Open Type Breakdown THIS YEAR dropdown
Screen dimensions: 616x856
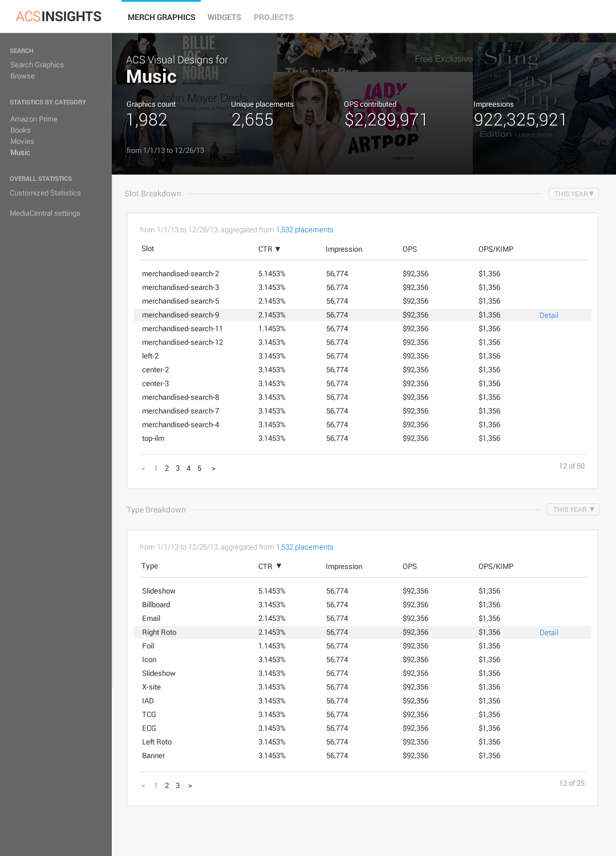click(573, 510)
